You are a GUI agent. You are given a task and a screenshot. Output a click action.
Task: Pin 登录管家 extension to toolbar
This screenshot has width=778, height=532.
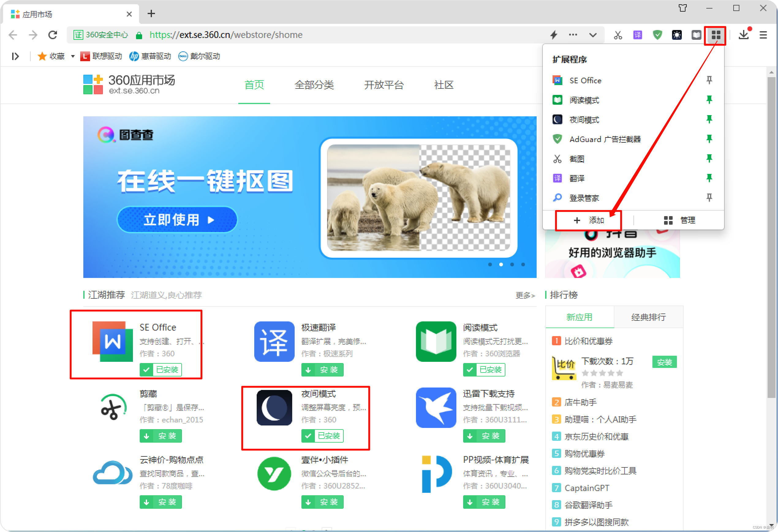click(x=709, y=198)
